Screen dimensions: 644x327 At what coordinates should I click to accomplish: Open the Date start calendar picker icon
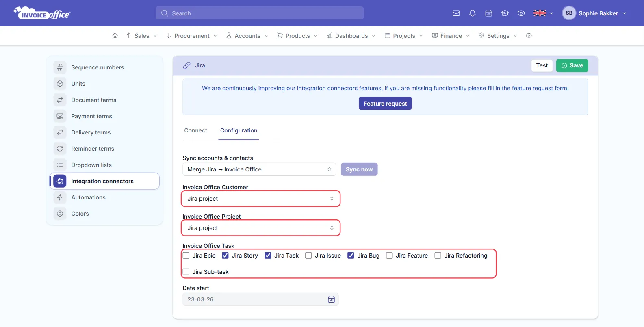click(332, 299)
